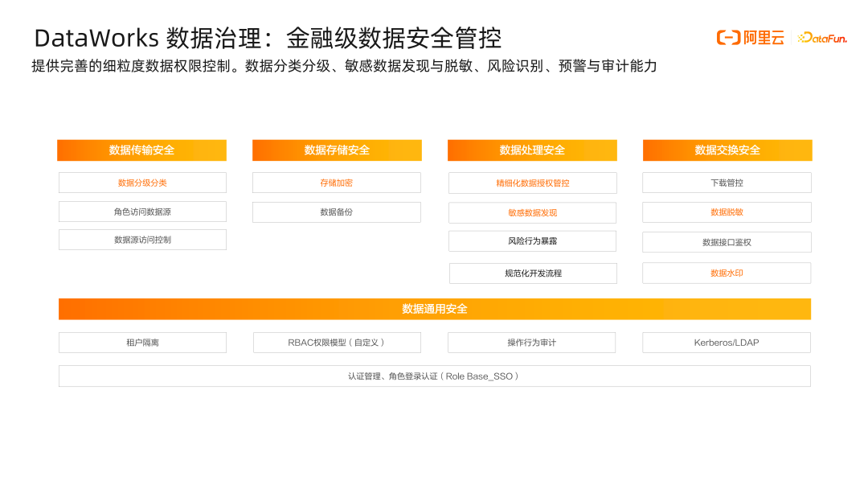
Task: Click the 精细化数据授权管控 item
Action: pyautogui.click(x=532, y=183)
